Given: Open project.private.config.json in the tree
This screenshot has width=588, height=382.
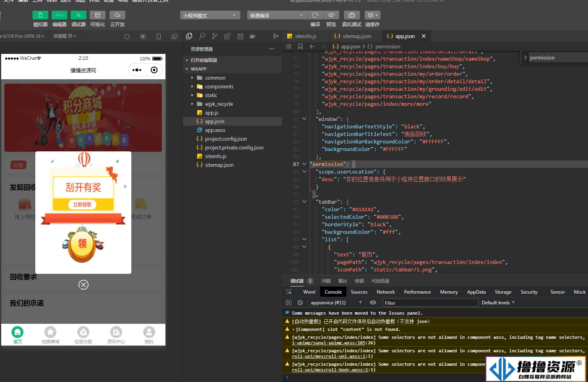Looking at the screenshot, I should coord(233,147).
